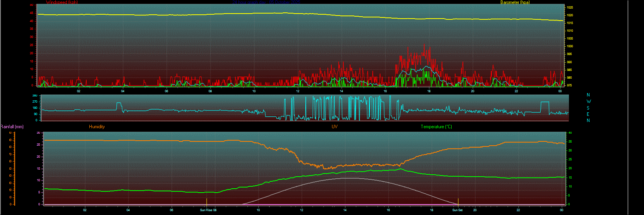The image size is (644, 215).
Task: Click the W wind direction compass letter
Action: 589,101
